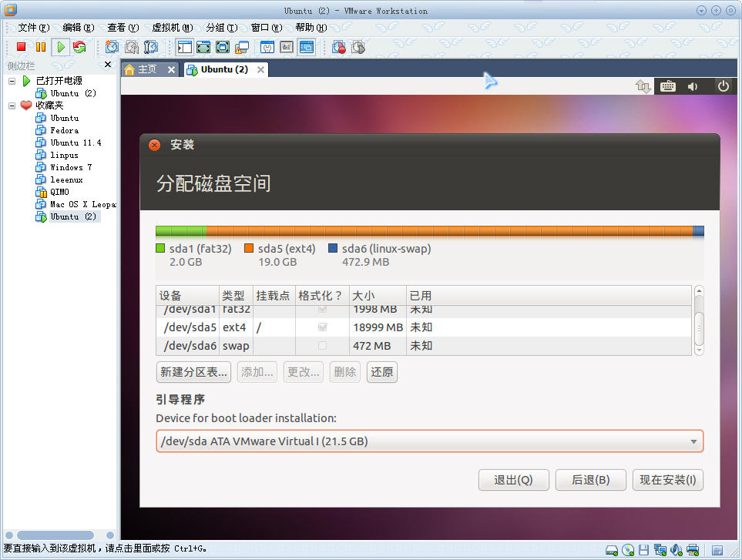Viewport: 742px width, 560px height.
Task: Open the 文件(F) menu
Action: [x=34, y=28]
